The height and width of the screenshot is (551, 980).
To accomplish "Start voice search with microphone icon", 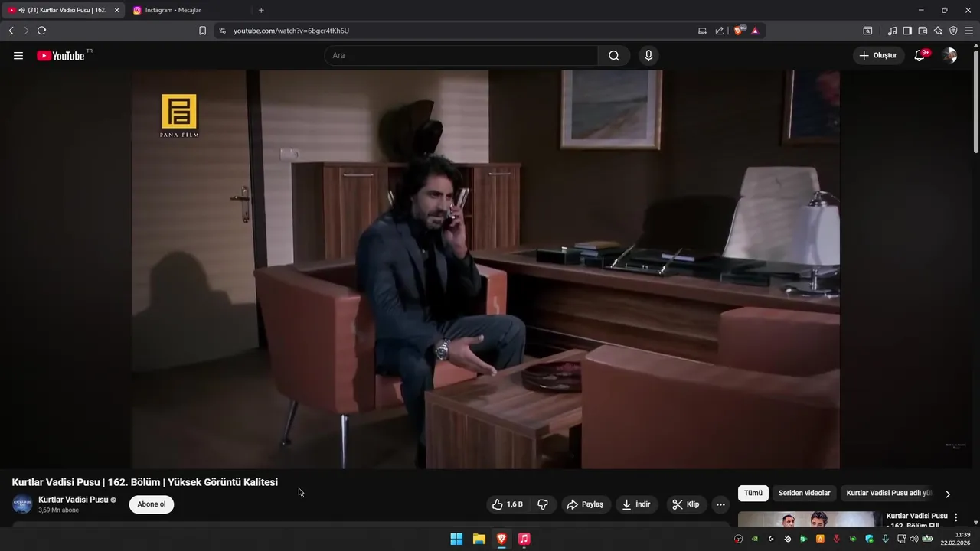I will tap(648, 56).
